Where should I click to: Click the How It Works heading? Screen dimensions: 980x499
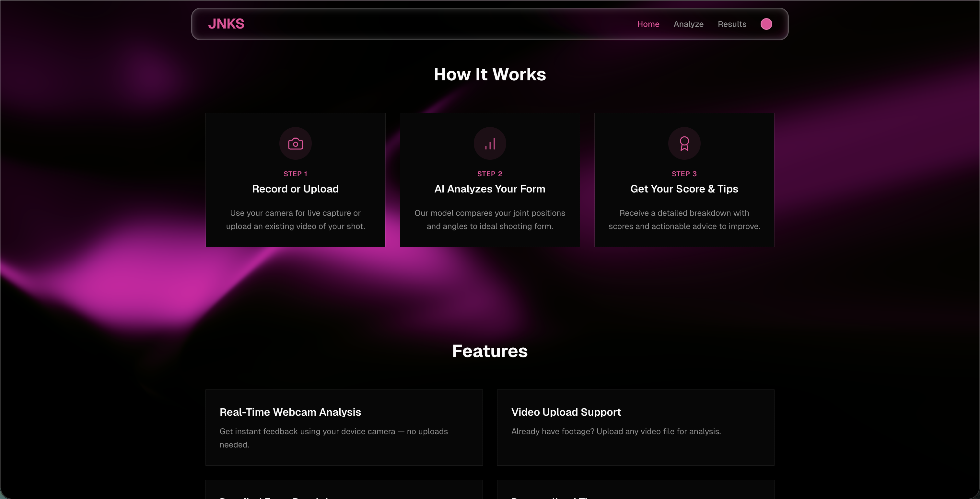pyautogui.click(x=490, y=74)
